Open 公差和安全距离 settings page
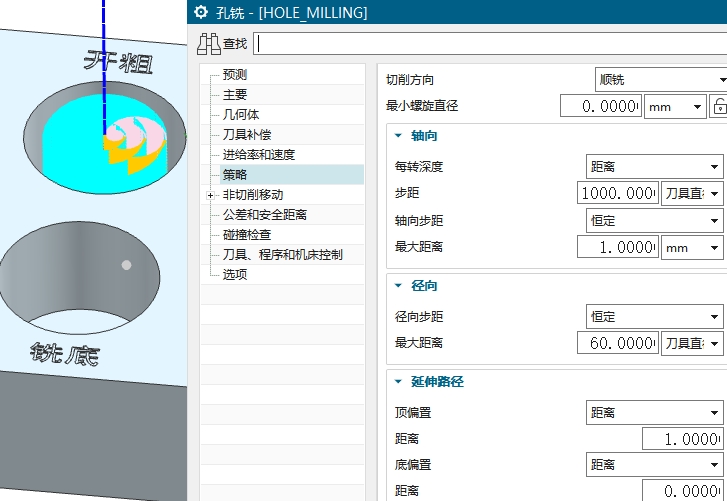727x501 pixels. (265, 215)
